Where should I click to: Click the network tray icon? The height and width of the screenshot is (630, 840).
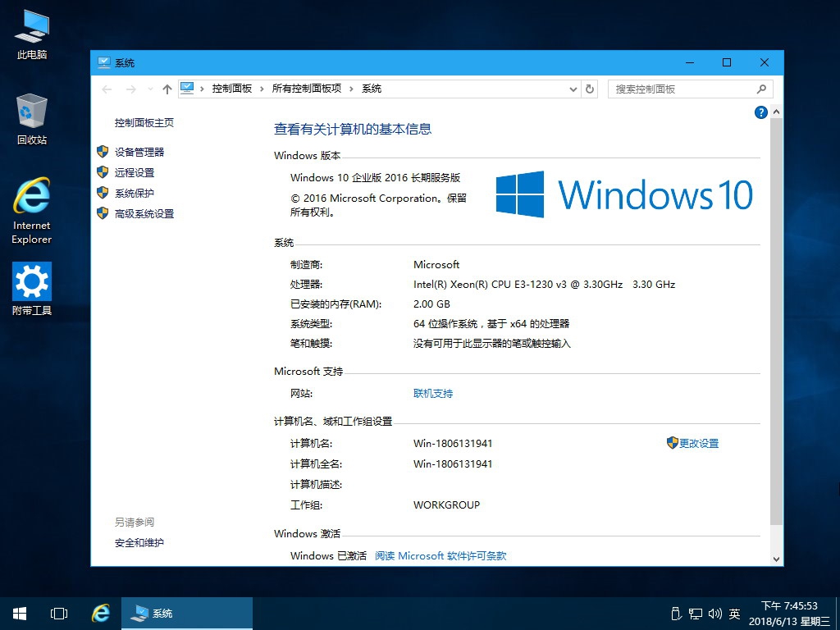(696, 614)
